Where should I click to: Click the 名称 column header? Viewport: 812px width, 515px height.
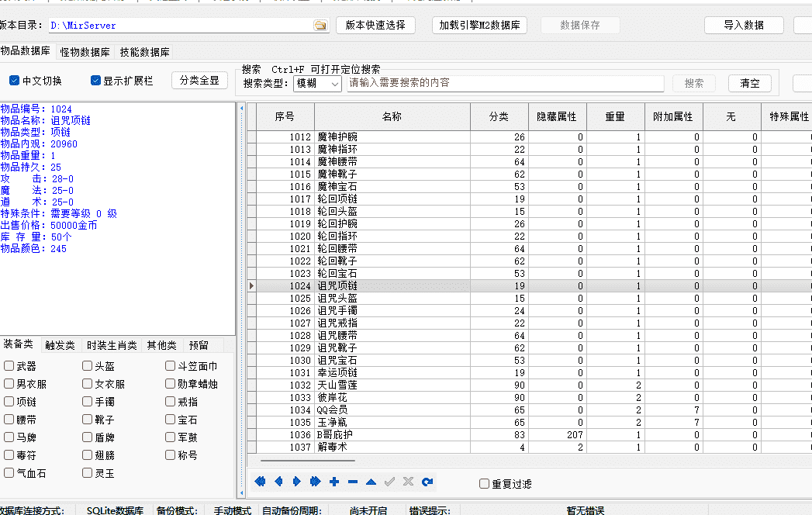(392, 116)
